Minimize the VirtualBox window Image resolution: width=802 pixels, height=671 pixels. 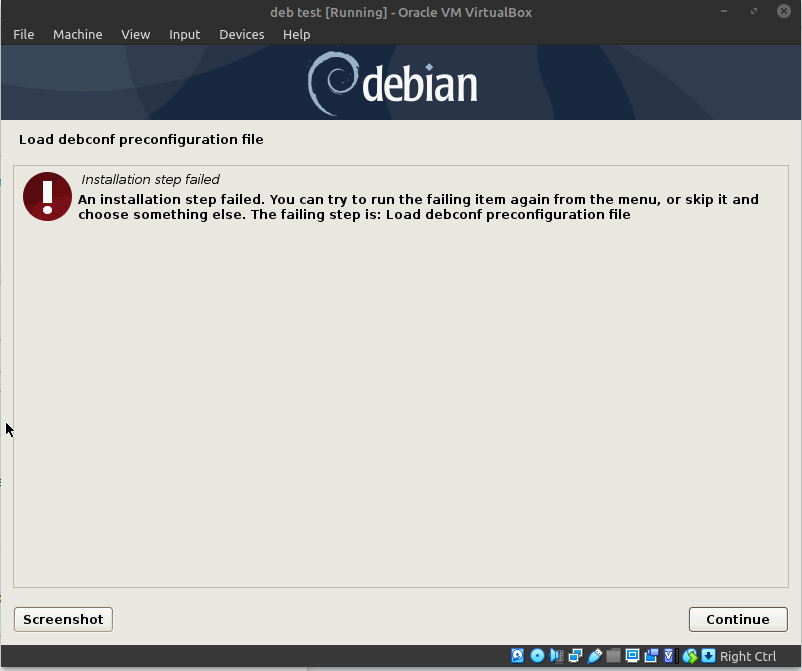724,11
